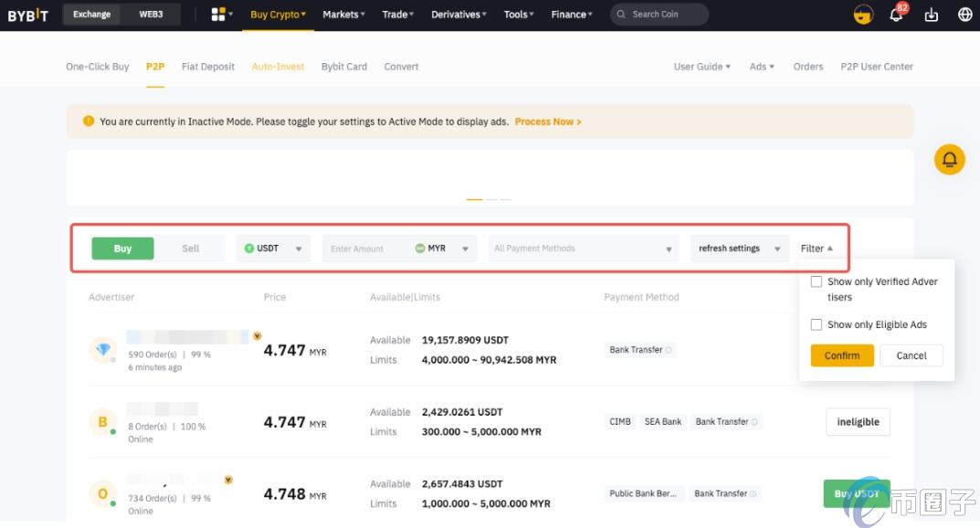Open the apps grid icon
980x528 pixels.
coord(218,15)
